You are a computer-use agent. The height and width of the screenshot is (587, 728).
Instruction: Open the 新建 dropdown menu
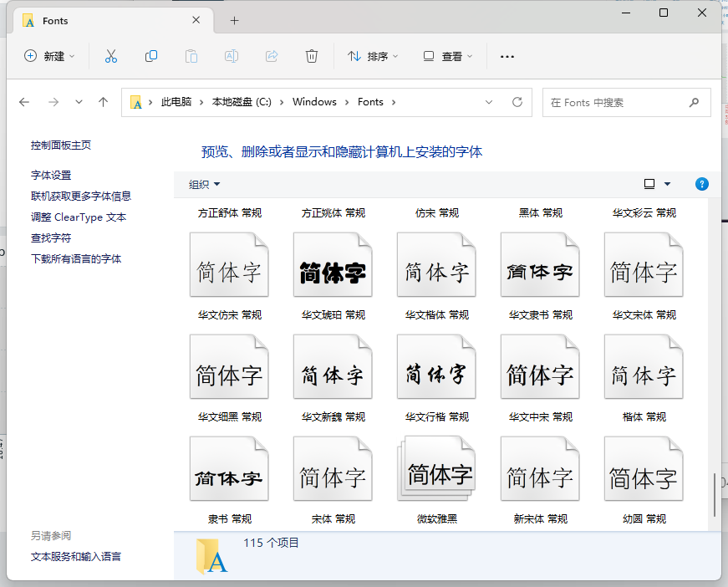click(49, 56)
